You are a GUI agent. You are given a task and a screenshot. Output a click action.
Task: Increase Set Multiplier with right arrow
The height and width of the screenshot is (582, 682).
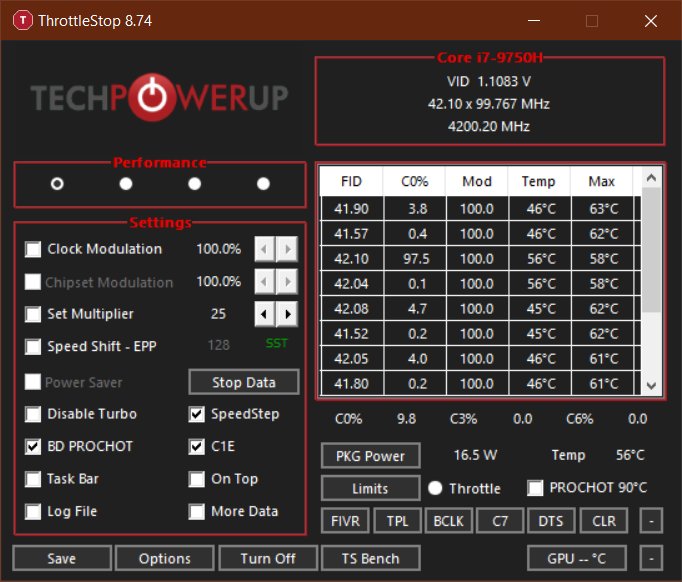[x=287, y=314]
